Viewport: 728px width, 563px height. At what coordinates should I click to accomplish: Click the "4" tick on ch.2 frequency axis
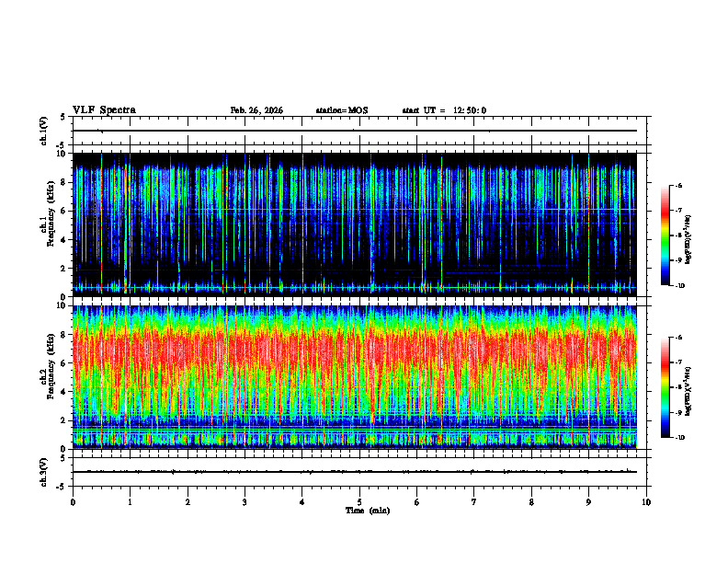point(64,392)
